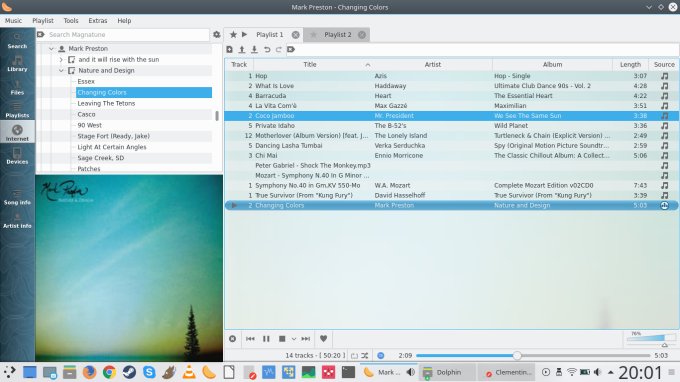Select the Chi Mai row by Ennio Morricone

tap(451, 155)
